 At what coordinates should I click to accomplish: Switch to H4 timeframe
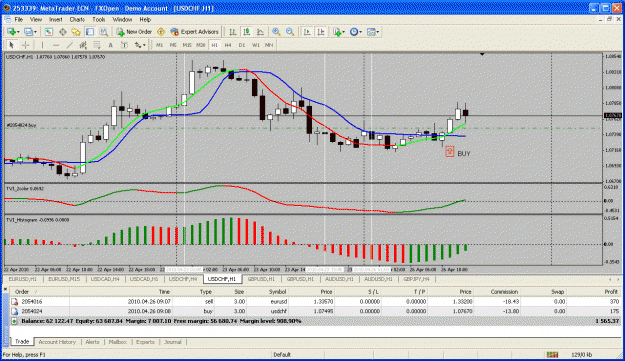click(x=228, y=45)
